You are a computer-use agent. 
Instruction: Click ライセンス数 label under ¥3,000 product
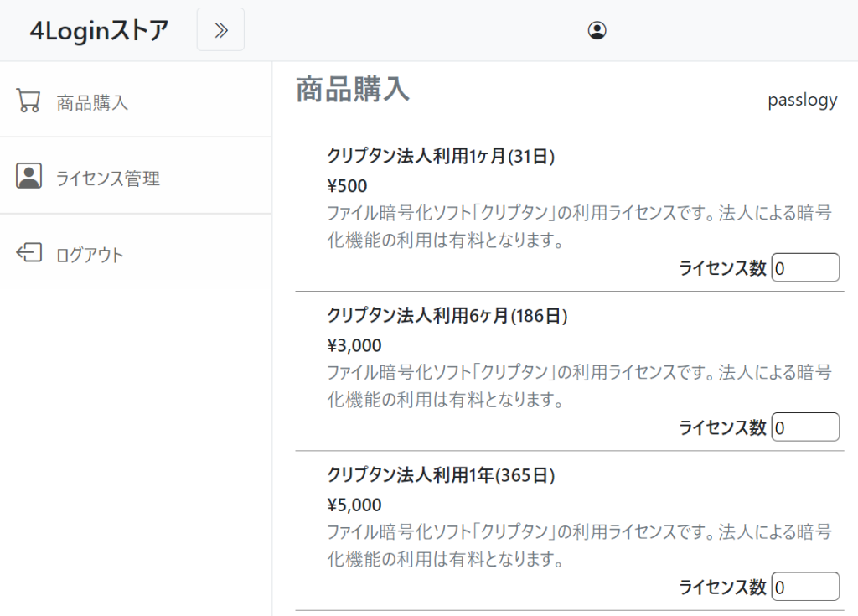pyautogui.click(x=722, y=427)
